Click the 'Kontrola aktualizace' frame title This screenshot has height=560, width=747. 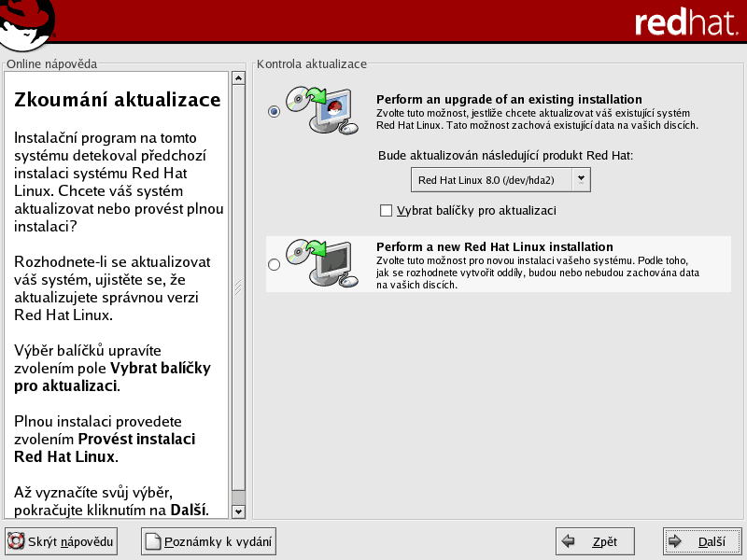(312, 63)
